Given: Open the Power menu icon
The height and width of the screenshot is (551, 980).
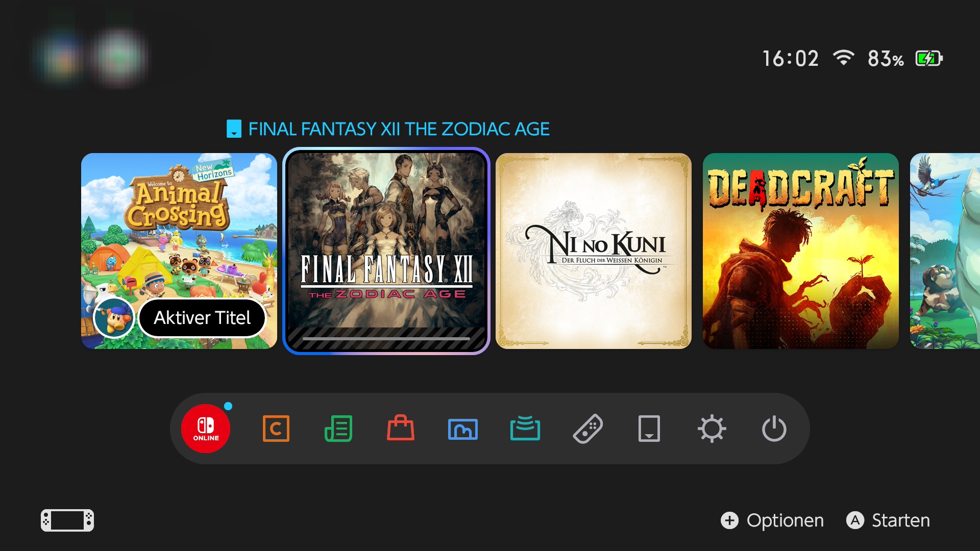Looking at the screenshot, I should (x=774, y=429).
